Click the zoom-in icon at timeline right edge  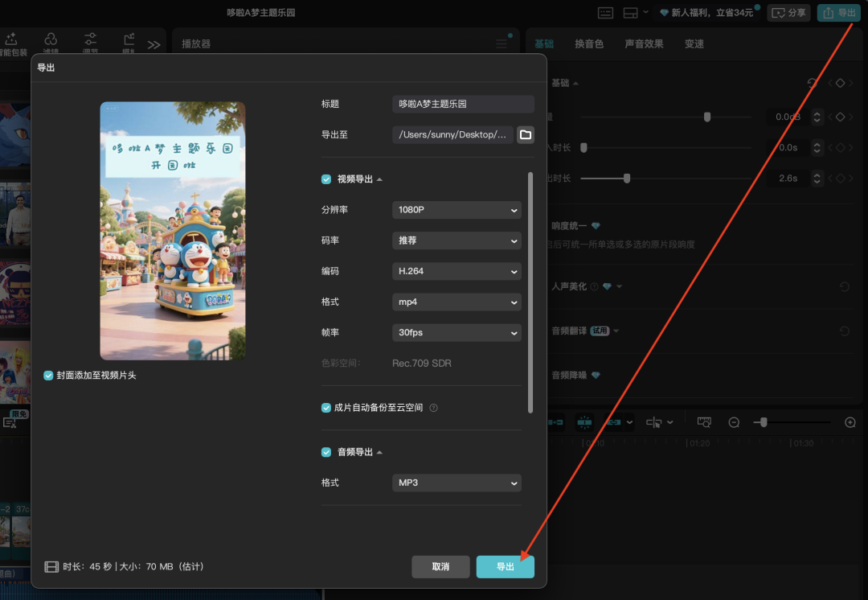pos(850,421)
